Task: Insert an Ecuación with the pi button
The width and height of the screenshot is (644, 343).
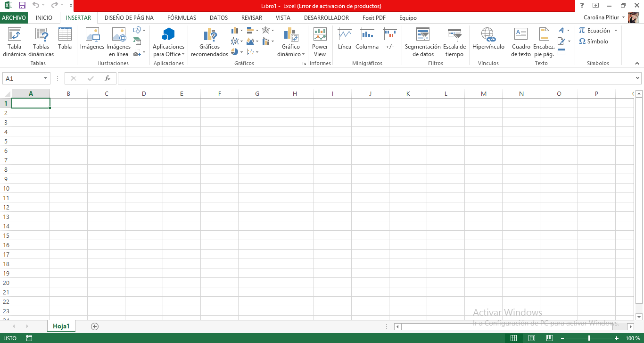Action: 594,30
